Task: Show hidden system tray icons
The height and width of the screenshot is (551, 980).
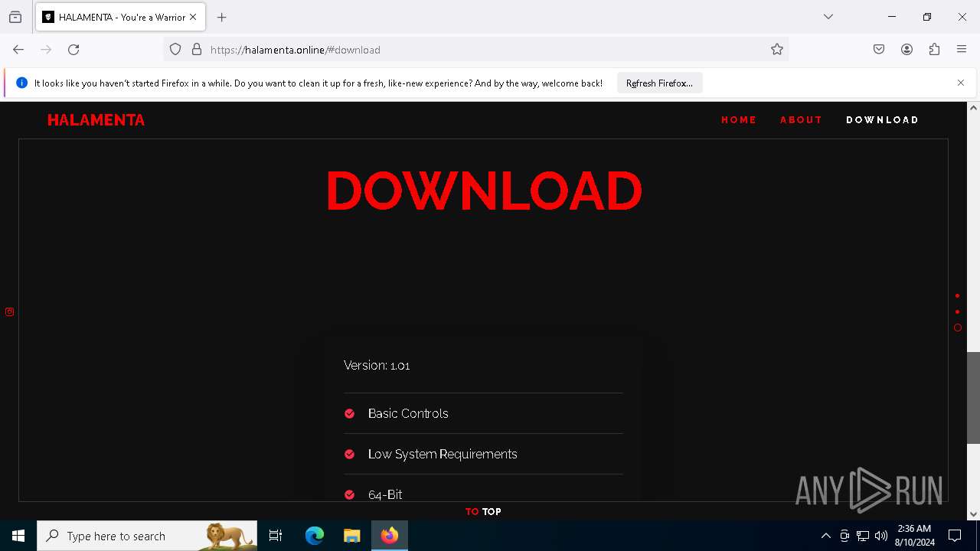Action: tap(825, 536)
